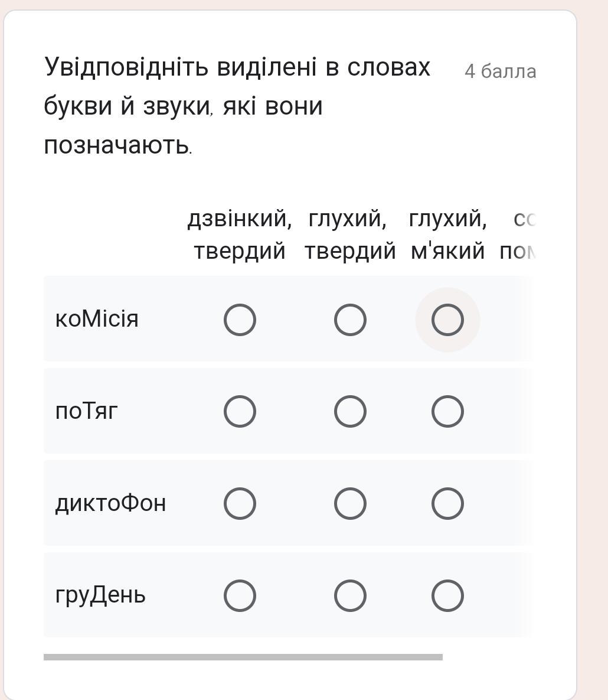Select дзвінкий, твердий for груДень
Image resolution: width=608 pixels, height=700 pixels.
pyautogui.click(x=240, y=595)
